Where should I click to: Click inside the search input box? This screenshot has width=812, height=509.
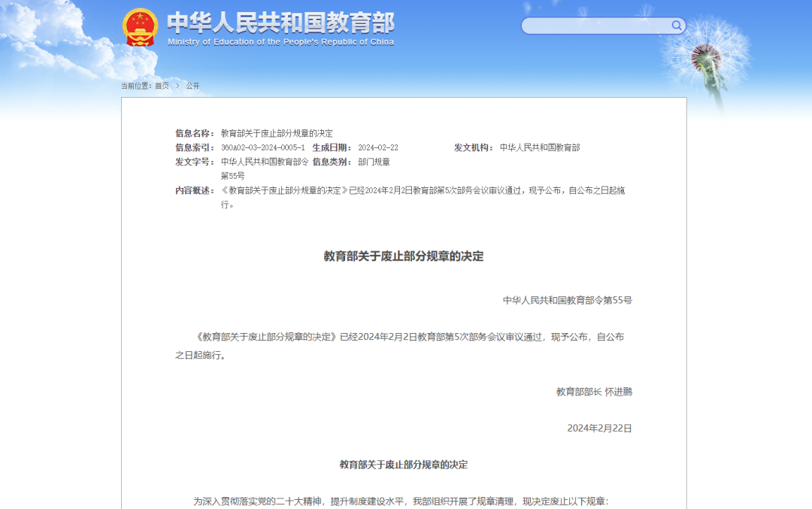(594, 25)
